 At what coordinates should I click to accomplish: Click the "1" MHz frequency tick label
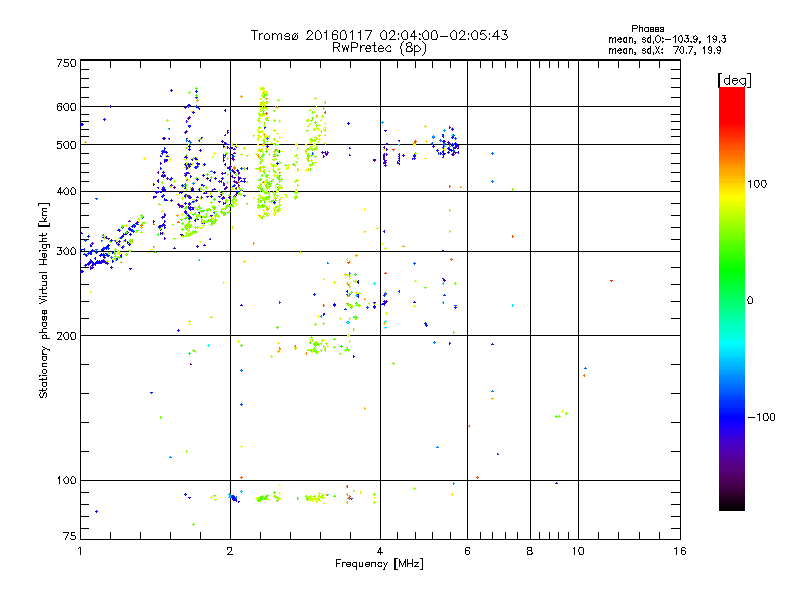pos(80,551)
